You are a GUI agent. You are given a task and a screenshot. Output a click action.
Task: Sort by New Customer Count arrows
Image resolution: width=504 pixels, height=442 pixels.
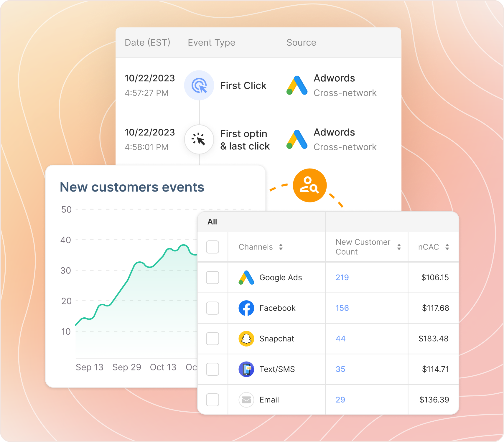point(399,247)
